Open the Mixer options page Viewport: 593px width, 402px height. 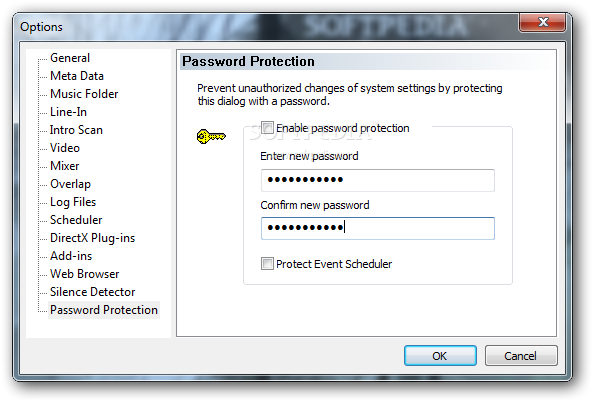pyautogui.click(x=65, y=166)
